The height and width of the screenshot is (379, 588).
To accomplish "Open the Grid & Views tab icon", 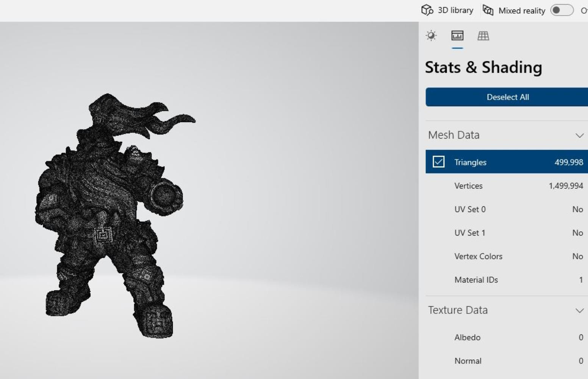I will (x=483, y=36).
